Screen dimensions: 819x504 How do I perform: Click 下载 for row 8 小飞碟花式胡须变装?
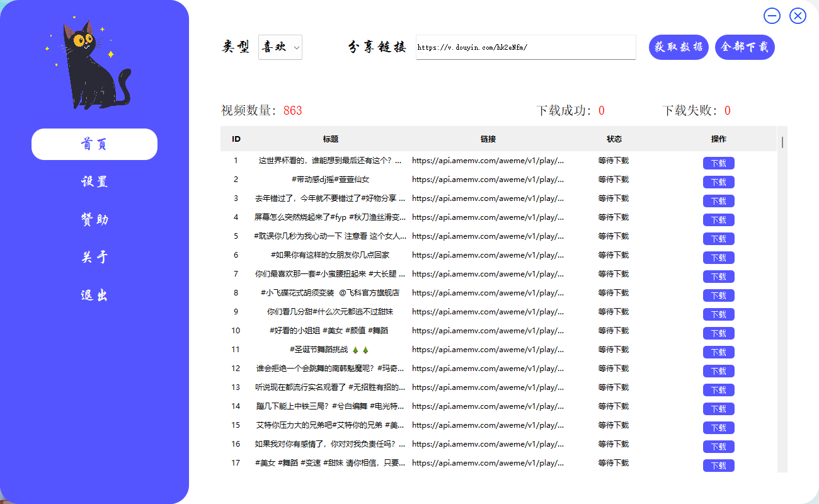[719, 295]
